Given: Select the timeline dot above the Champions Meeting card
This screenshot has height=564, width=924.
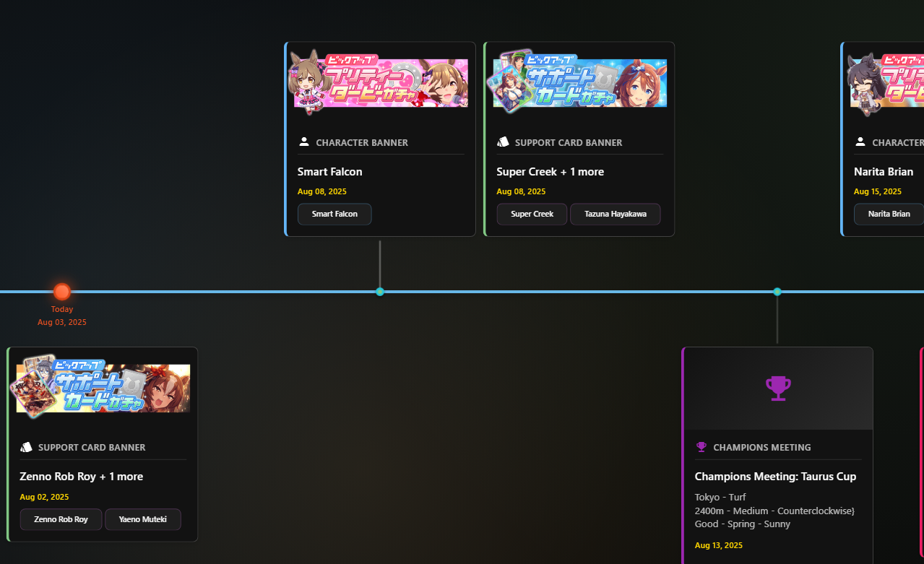Looking at the screenshot, I should (x=777, y=292).
